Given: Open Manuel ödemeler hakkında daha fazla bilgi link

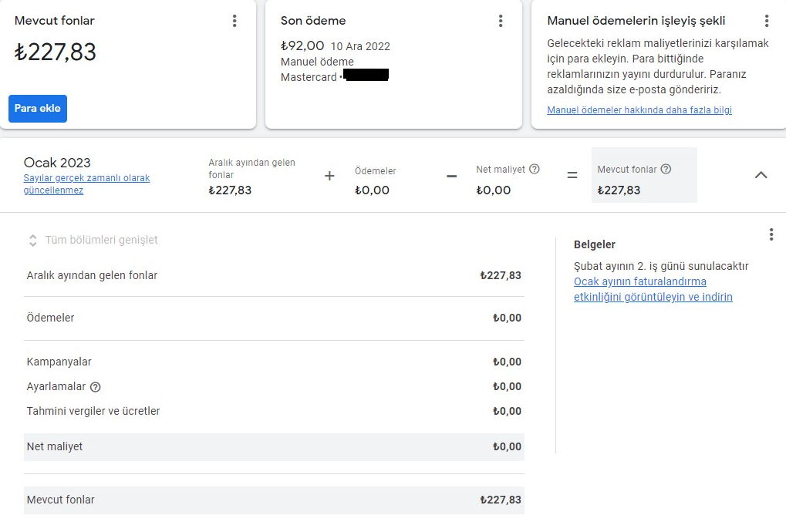Looking at the screenshot, I should click(639, 109).
